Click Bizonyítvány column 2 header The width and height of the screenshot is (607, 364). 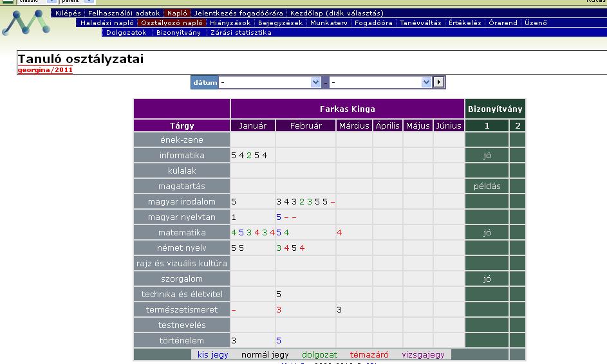point(518,125)
